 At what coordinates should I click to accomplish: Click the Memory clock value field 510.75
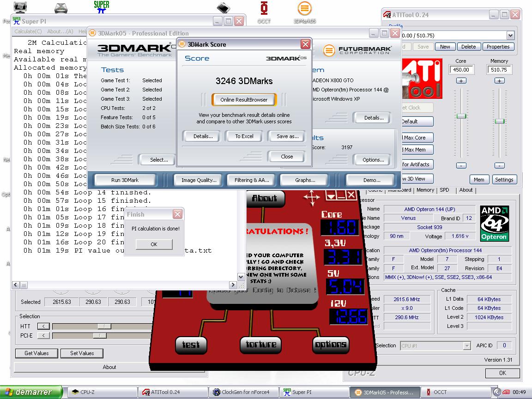tap(499, 70)
